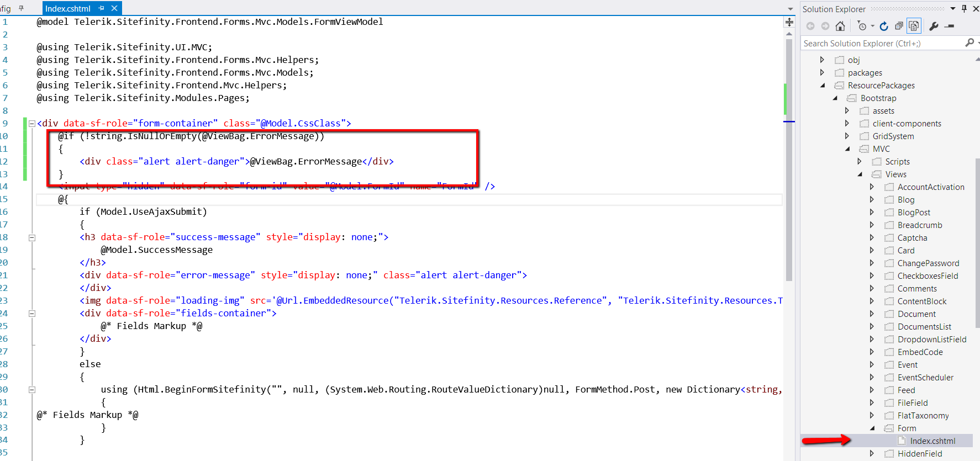980x461 pixels.
Task: Select the Captcha folder in the tree
Action: (912, 238)
